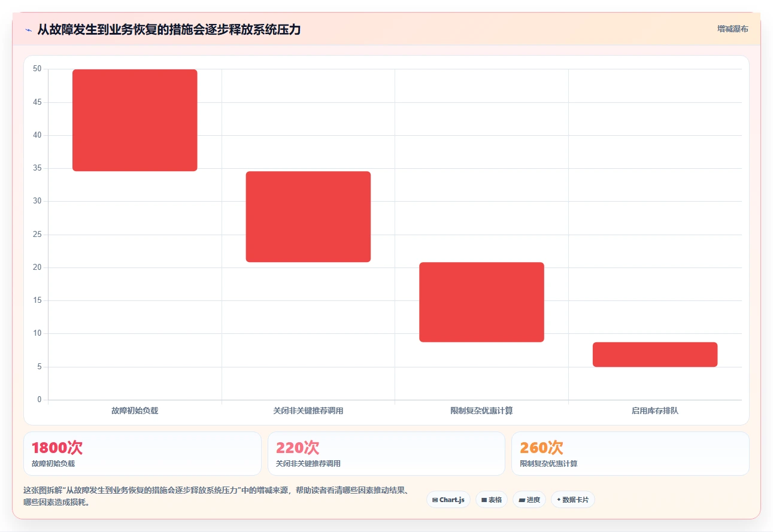Click the y-axis value 5

[39, 367]
